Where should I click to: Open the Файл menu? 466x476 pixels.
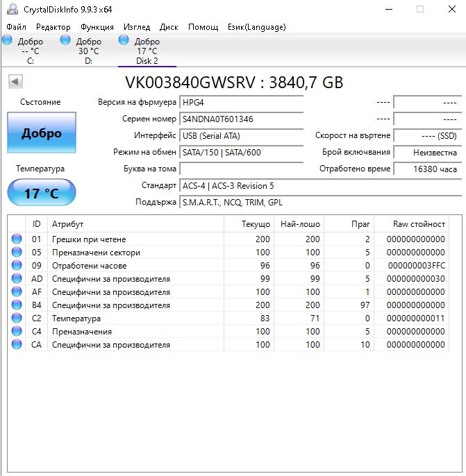16,27
